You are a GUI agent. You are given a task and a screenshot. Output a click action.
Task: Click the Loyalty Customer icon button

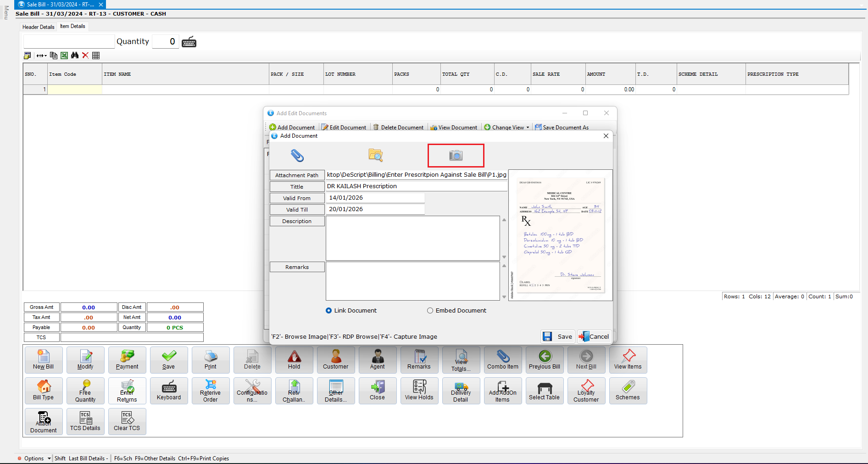point(586,391)
